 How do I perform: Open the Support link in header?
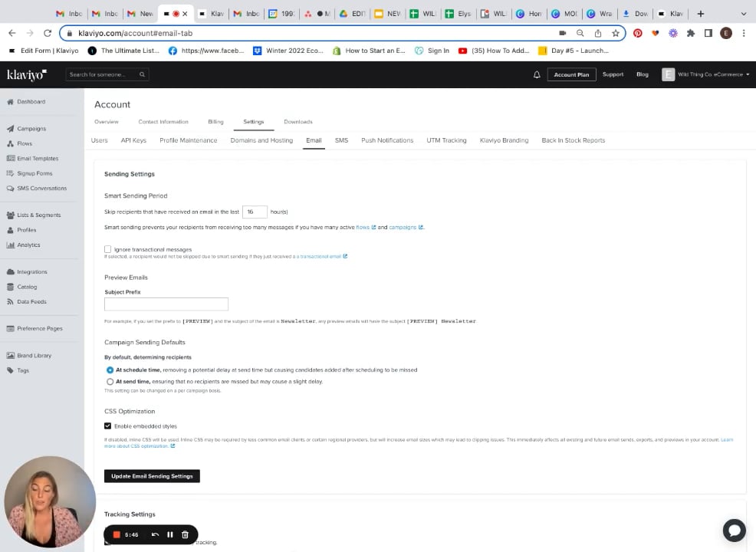click(613, 74)
